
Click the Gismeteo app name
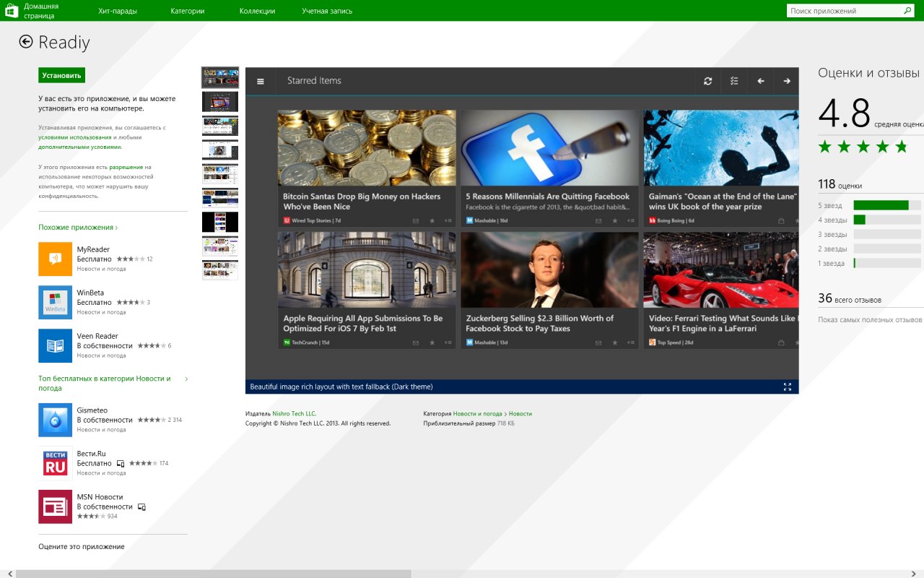(92, 410)
